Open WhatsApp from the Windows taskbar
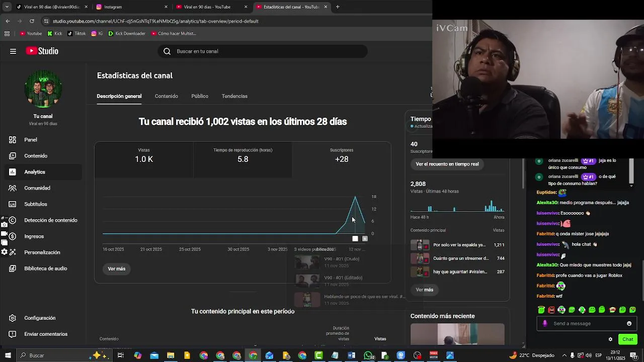This screenshot has height=362, width=644. click(x=368, y=355)
